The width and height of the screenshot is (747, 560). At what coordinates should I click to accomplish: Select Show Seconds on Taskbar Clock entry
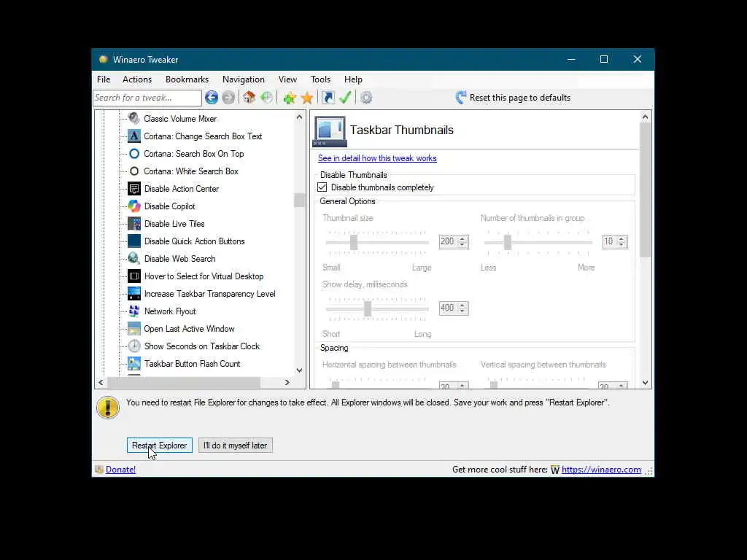click(202, 346)
